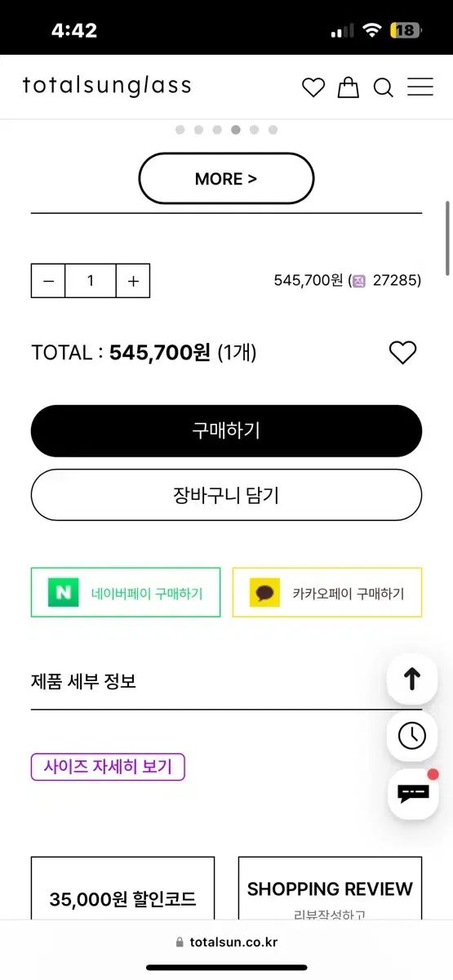Tap the 장바구니 담기 button

pos(226,495)
